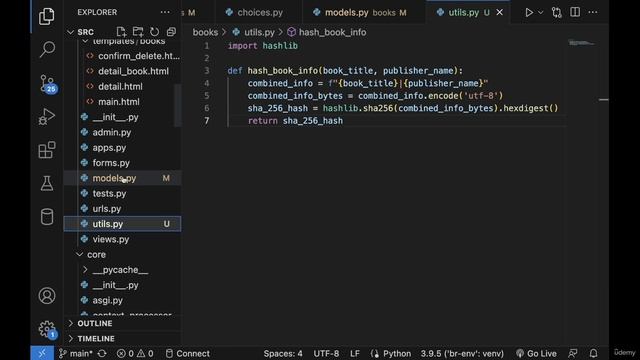Change file encoding UTF-8

pyautogui.click(x=326, y=353)
